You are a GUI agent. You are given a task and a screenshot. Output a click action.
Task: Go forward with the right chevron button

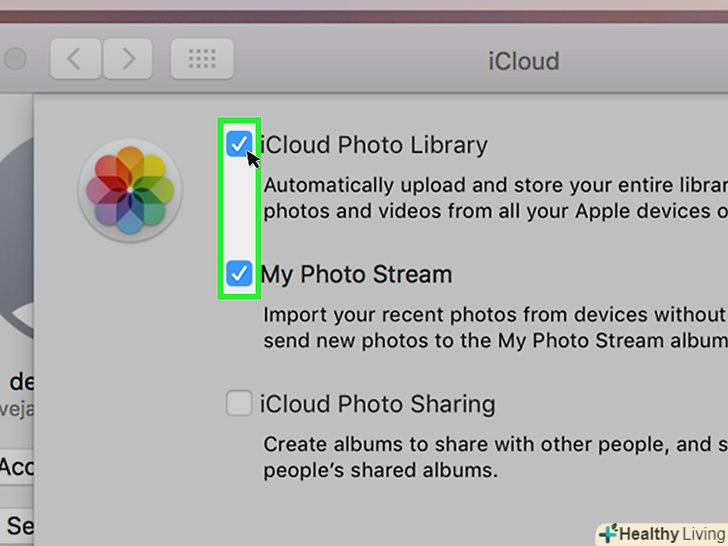tap(127, 59)
